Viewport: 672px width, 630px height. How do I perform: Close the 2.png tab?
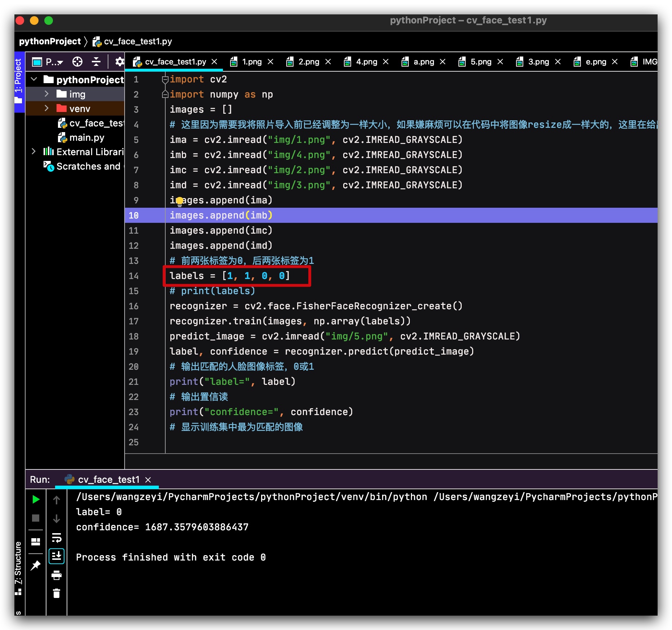(x=328, y=62)
